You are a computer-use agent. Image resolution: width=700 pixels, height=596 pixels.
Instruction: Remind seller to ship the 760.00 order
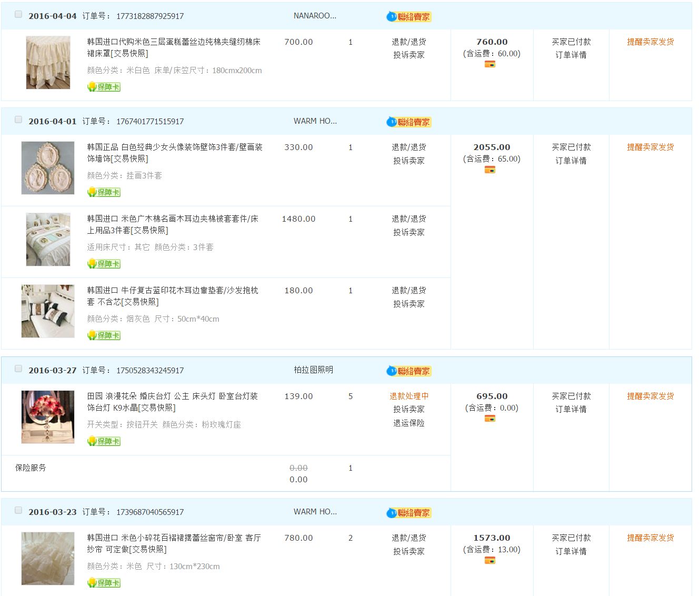click(650, 42)
